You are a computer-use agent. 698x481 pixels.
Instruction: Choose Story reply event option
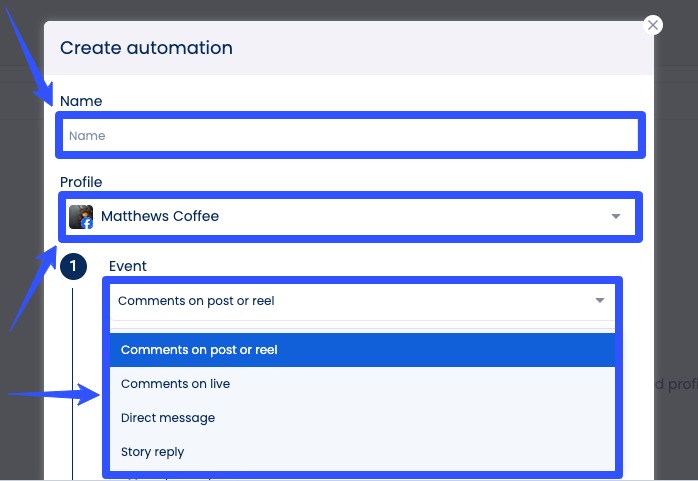coord(362,452)
